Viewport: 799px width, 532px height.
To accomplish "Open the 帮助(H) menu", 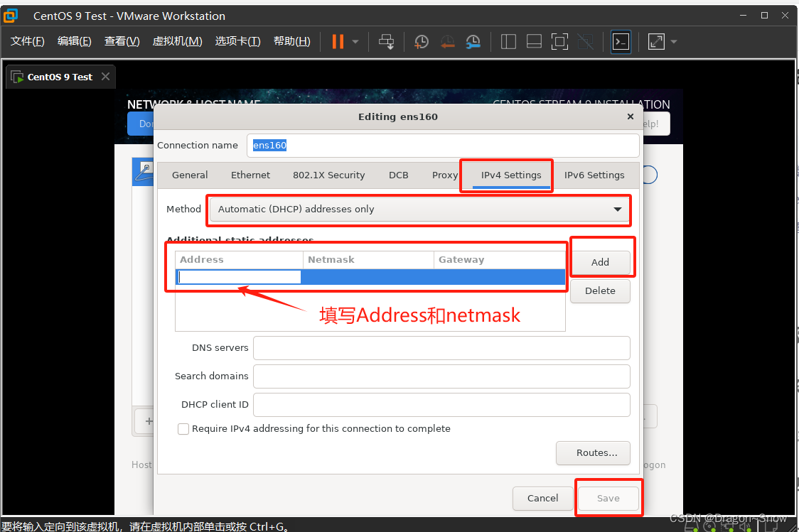I will pyautogui.click(x=292, y=41).
